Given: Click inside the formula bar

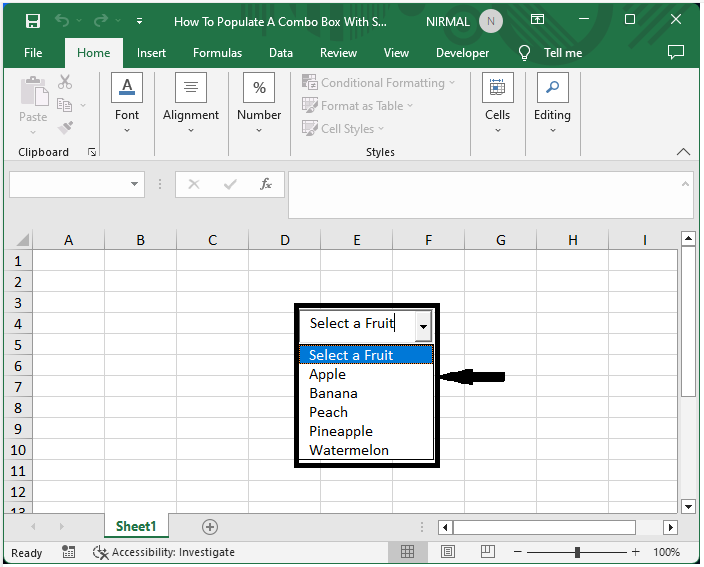Looking at the screenshot, I should click(x=484, y=195).
